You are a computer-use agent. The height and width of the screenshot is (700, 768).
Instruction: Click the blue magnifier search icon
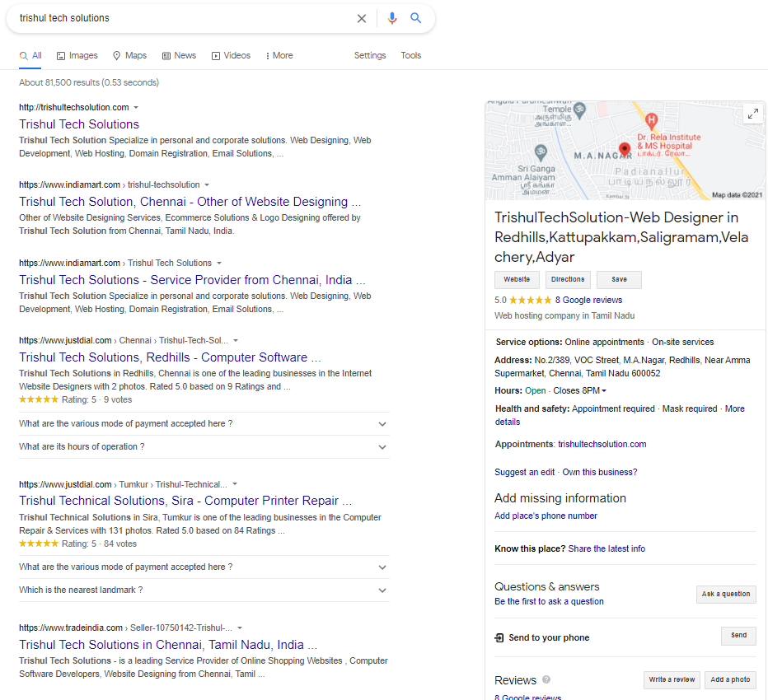[x=416, y=18]
